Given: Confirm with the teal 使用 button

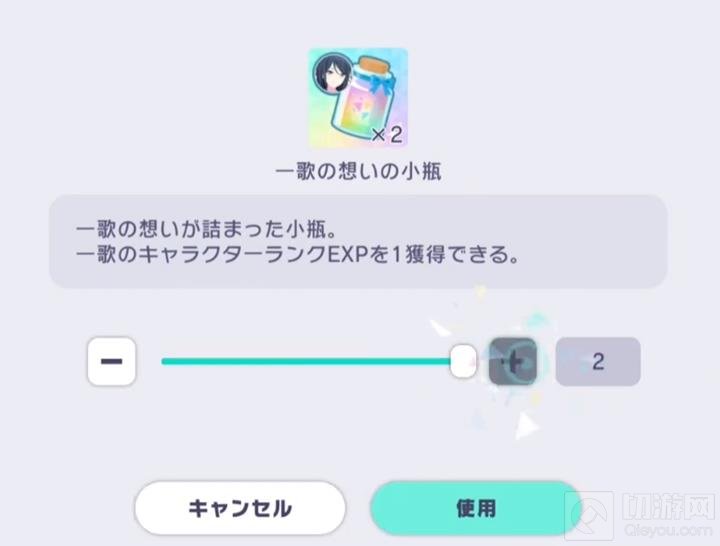Looking at the screenshot, I should (476, 508).
